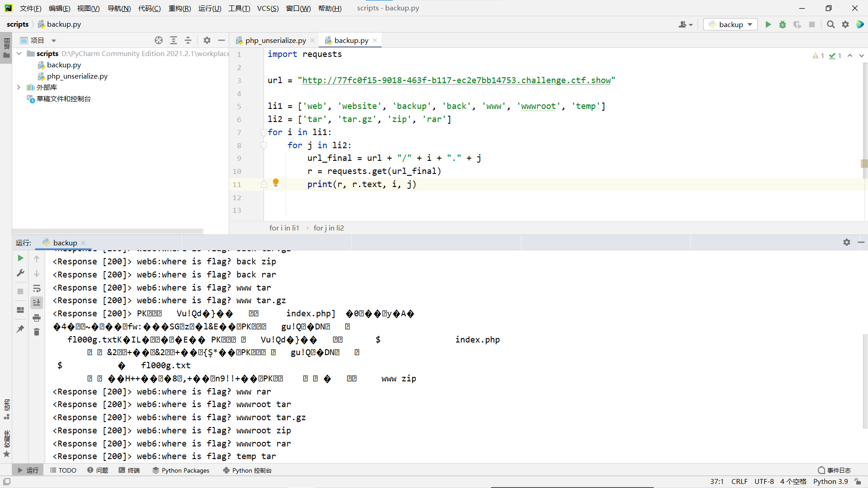Click the Debug bug icon
The width and height of the screenshot is (868, 488).
pos(783,24)
